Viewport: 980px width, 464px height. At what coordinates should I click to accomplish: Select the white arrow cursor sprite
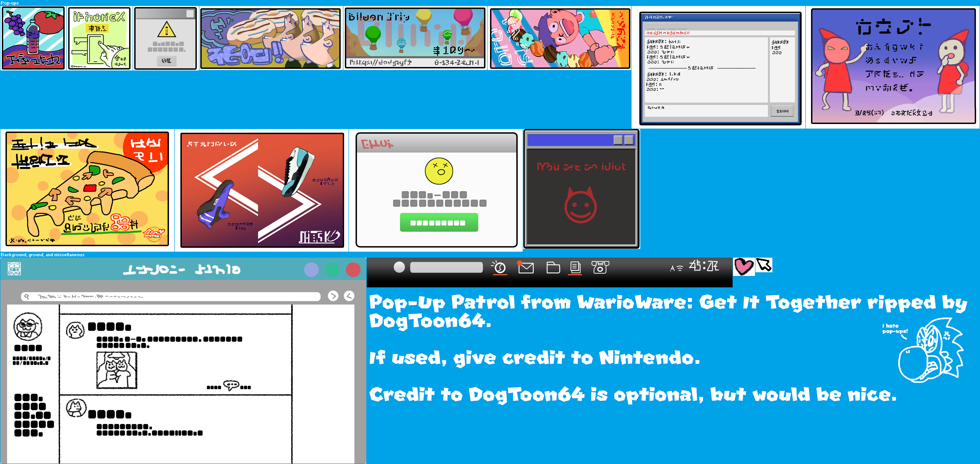pyautogui.click(x=764, y=264)
